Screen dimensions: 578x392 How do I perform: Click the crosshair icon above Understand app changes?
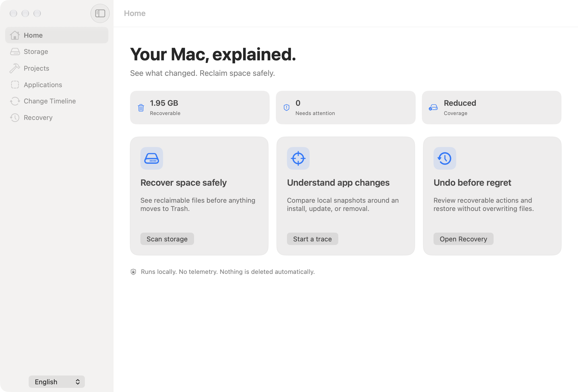pyautogui.click(x=298, y=158)
